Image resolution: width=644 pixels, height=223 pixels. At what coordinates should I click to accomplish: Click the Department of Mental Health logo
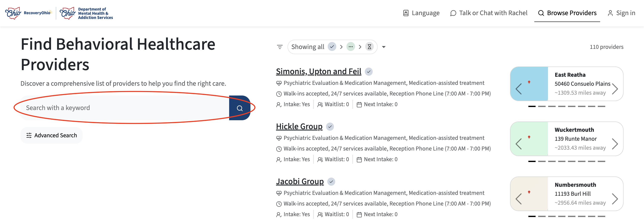point(86,13)
